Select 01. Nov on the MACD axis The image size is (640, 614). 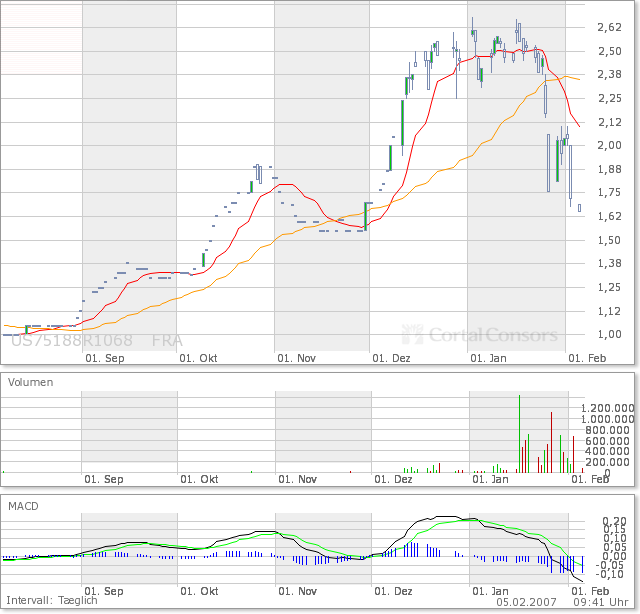298,591
